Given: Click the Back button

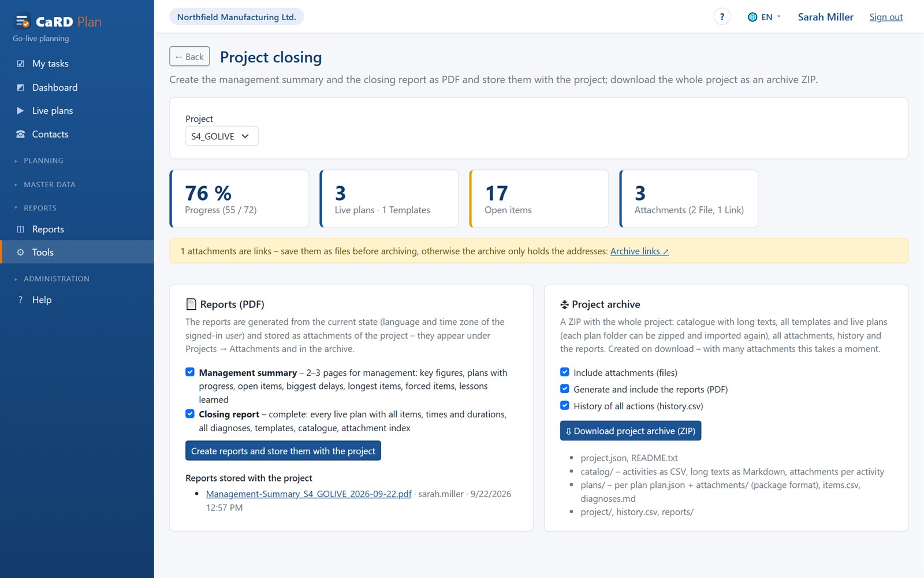Looking at the screenshot, I should 189,57.
